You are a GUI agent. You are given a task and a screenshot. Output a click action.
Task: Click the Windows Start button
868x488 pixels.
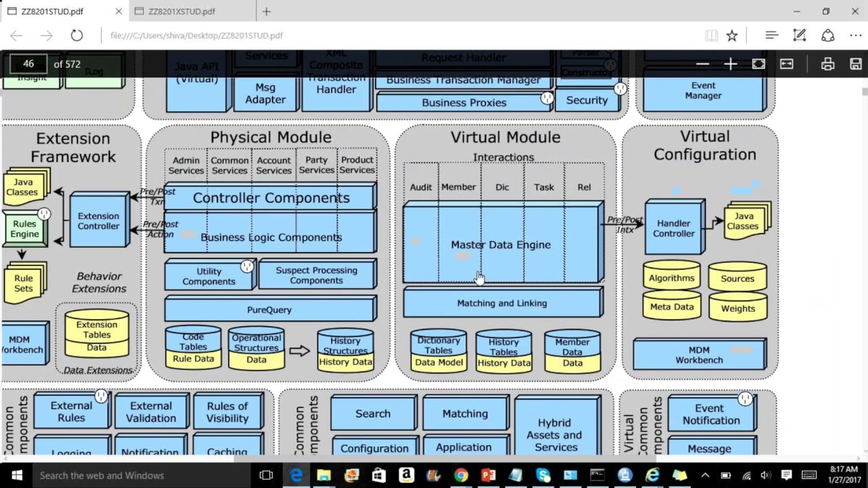(x=16, y=475)
